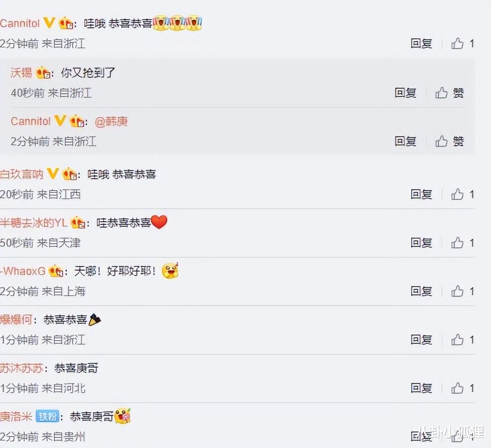Image resolution: width=491 pixels, height=448 pixels.
Task: Reply to 沃锡's comment
Action: pos(405,93)
